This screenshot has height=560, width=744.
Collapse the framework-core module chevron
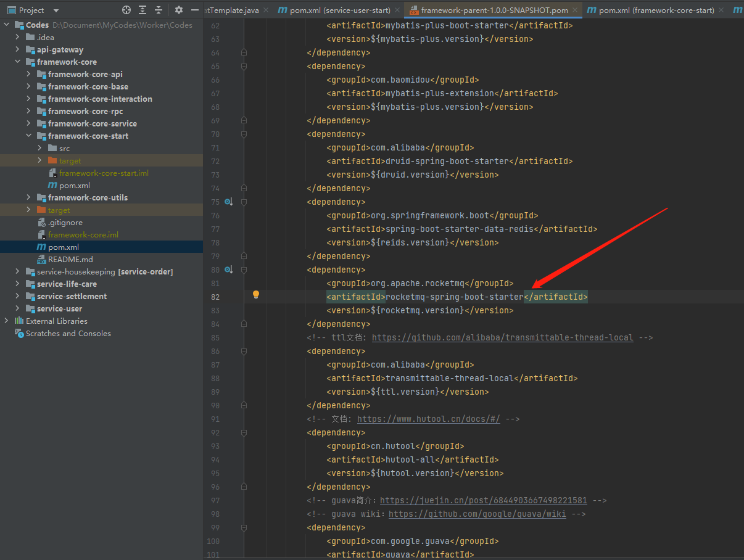[x=17, y=62]
